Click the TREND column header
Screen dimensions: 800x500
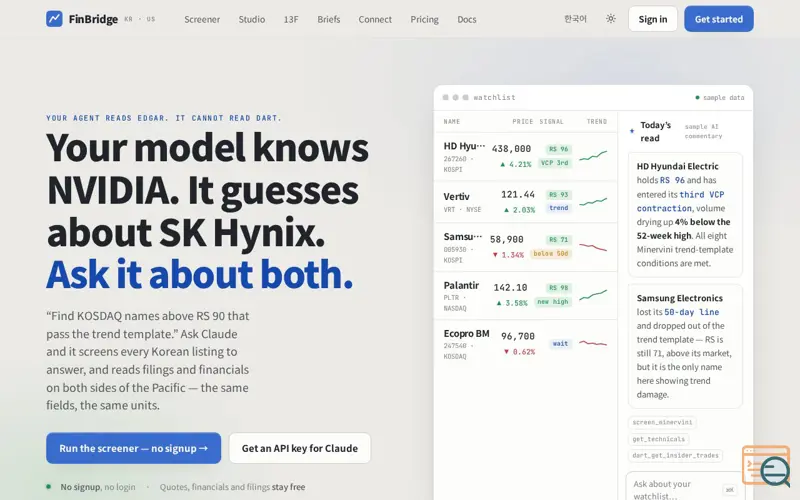tap(597, 122)
